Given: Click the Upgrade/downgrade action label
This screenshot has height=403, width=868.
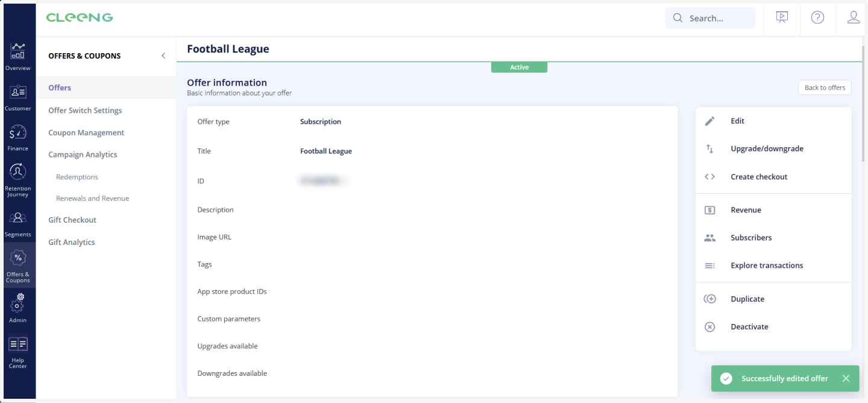Looking at the screenshot, I should pyautogui.click(x=767, y=149).
